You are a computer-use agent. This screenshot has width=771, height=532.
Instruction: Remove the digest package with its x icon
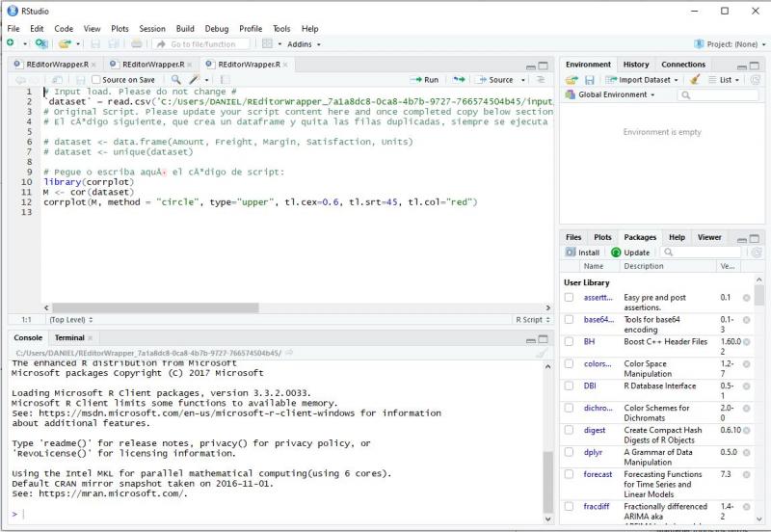point(746,431)
